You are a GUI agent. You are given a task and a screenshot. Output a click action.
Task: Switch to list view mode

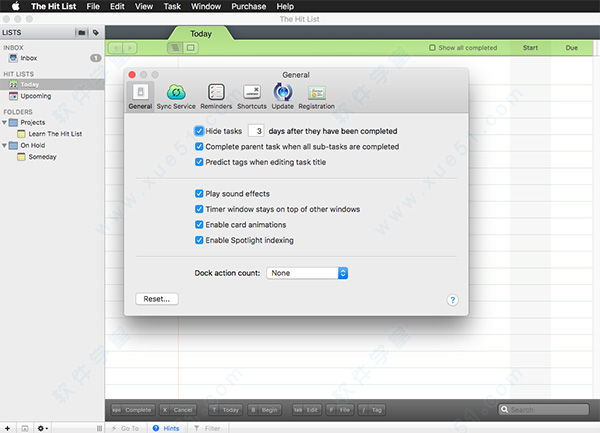[x=175, y=48]
